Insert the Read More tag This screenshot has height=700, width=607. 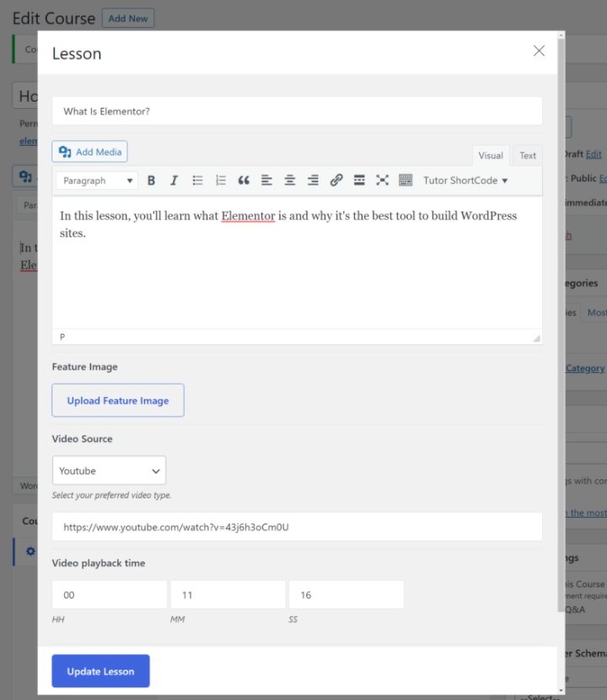point(359,180)
